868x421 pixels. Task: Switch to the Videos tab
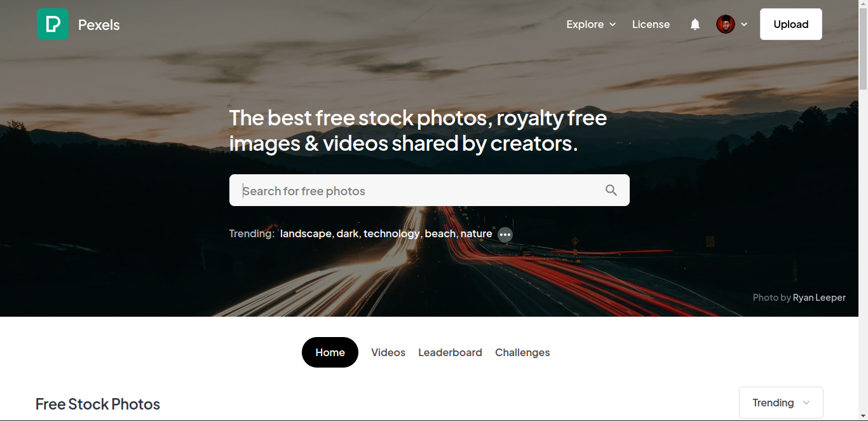pyautogui.click(x=388, y=352)
